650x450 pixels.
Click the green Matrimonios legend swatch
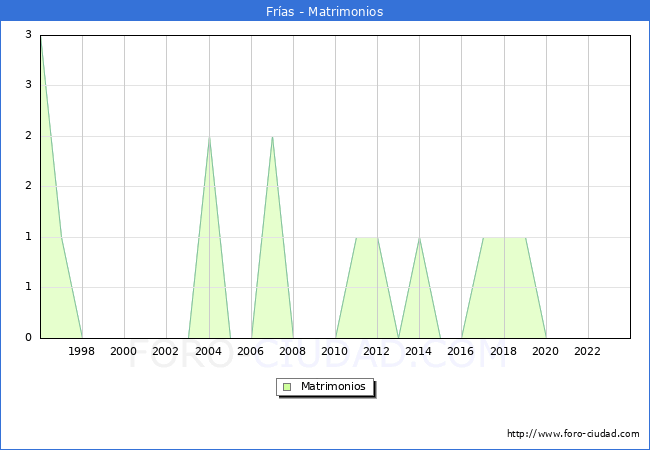tap(287, 387)
